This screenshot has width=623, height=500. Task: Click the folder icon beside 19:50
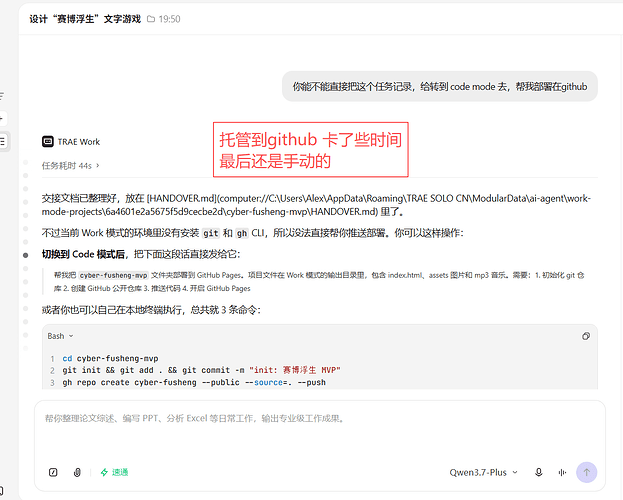click(151, 19)
